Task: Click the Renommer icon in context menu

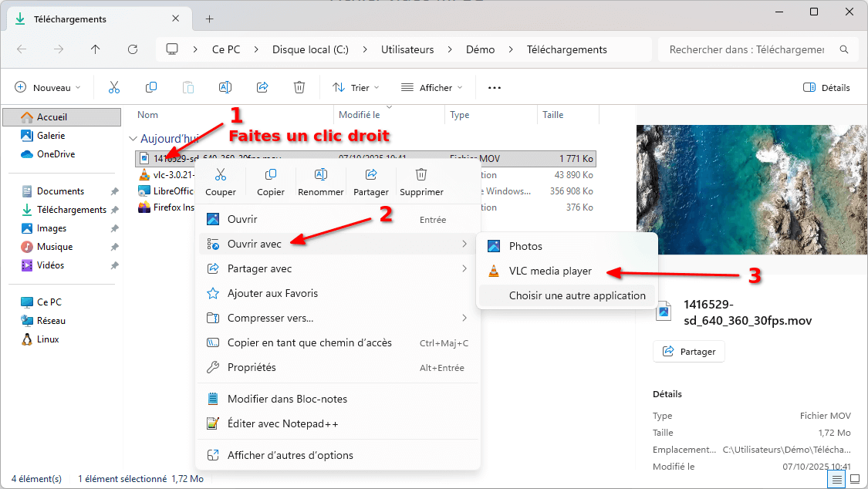Action: click(321, 175)
